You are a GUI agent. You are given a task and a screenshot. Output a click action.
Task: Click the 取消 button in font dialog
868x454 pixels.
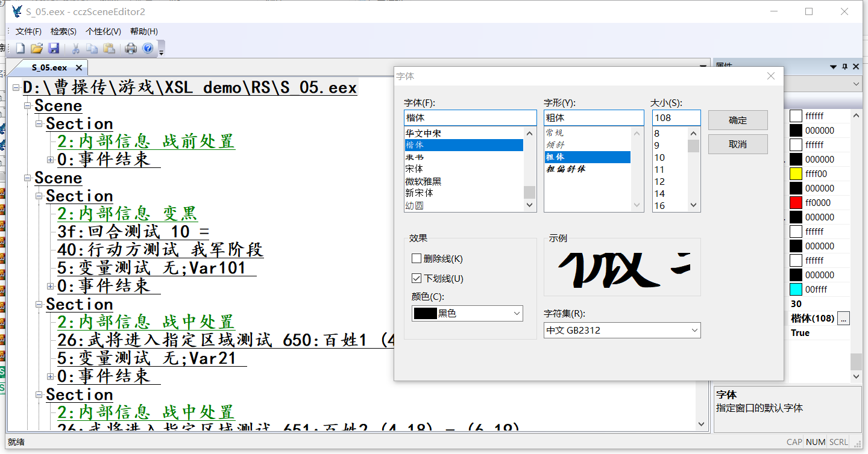pos(737,145)
